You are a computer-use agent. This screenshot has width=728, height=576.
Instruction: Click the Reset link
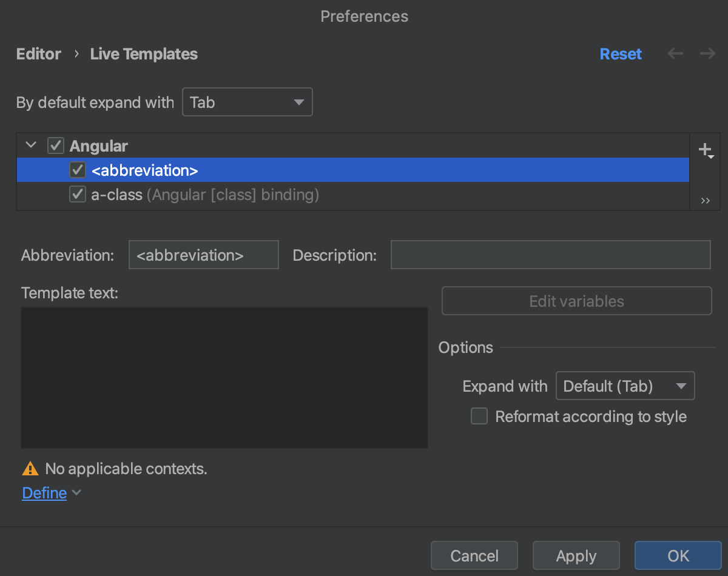[x=621, y=54]
